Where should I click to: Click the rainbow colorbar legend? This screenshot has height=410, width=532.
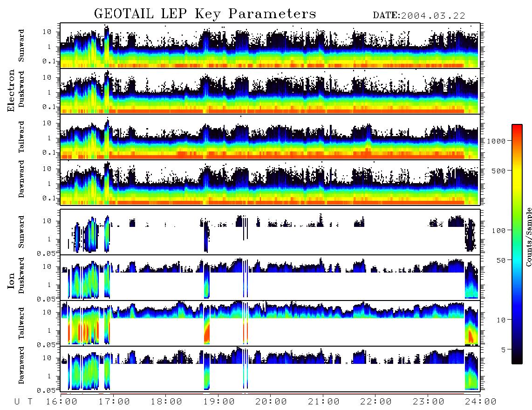pos(517,244)
